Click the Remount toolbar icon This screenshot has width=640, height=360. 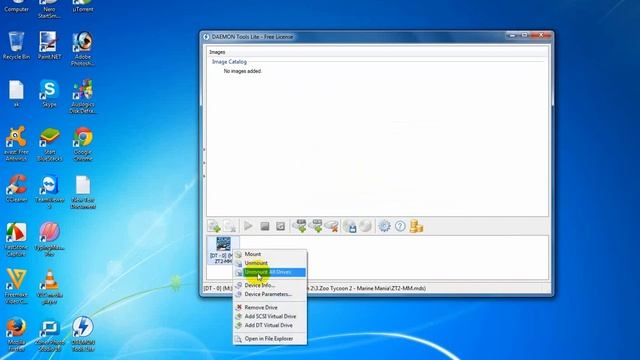point(280,226)
